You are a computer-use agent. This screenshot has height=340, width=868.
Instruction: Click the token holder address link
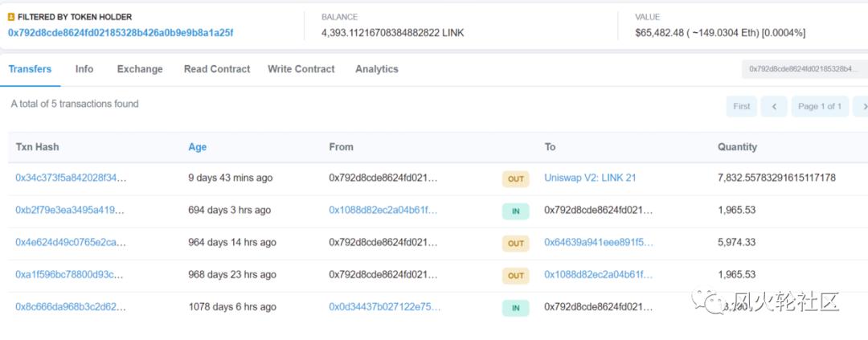[x=121, y=33]
